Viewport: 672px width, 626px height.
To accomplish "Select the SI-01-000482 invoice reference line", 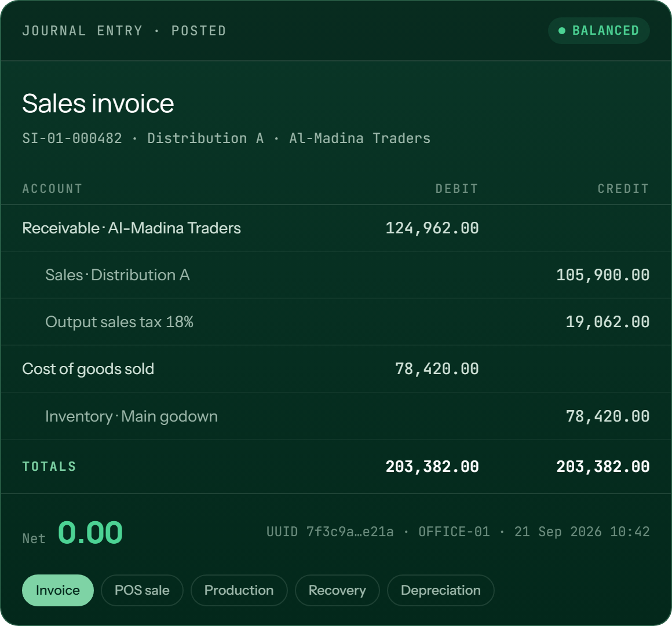I will [x=227, y=138].
